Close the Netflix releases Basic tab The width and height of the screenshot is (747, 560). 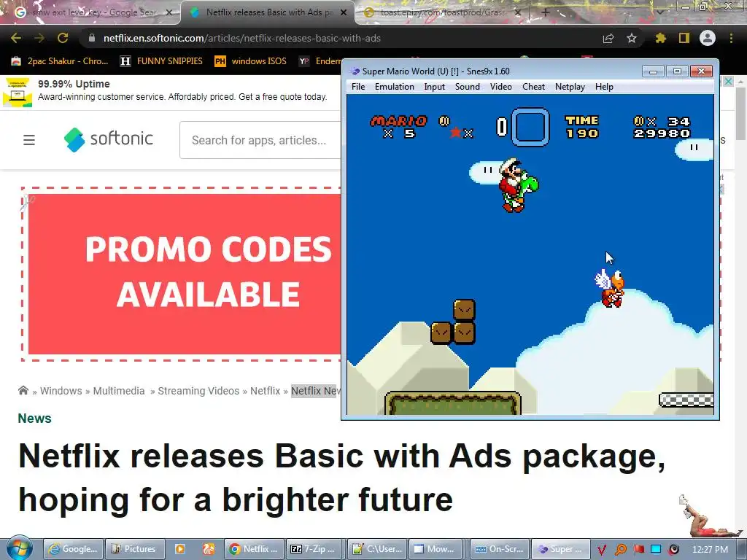(x=344, y=12)
